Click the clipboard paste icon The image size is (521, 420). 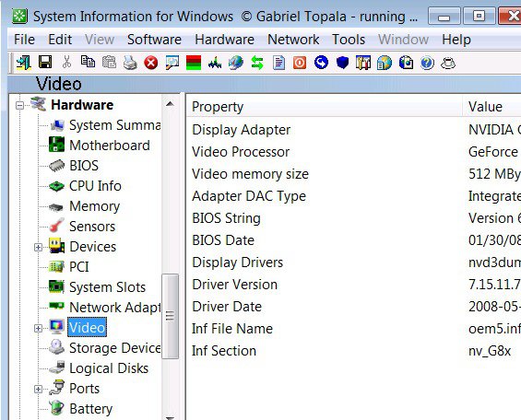[x=109, y=62]
